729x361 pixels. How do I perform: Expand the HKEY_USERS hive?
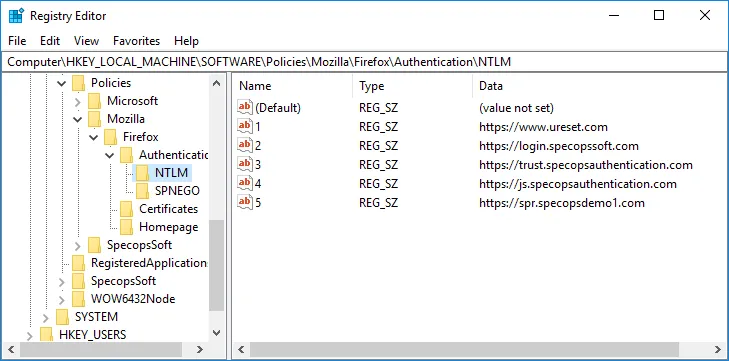pos(30,335)
